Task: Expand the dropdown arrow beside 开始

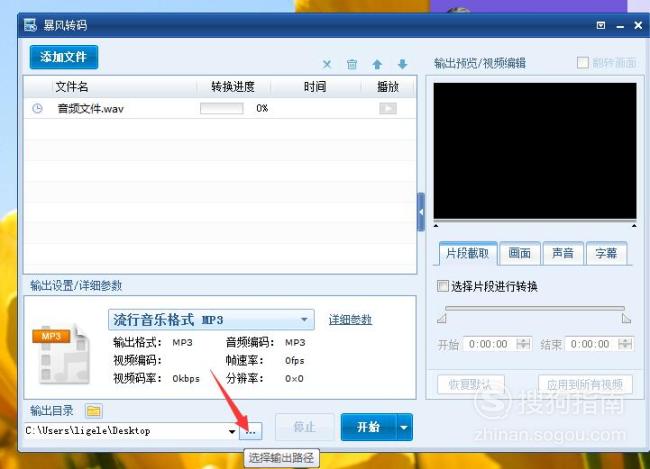Action: [x=404, y=427]
